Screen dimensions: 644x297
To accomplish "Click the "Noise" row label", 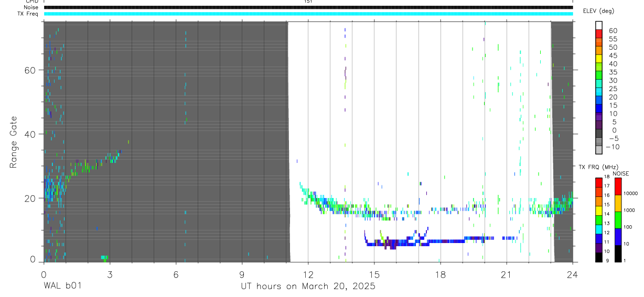I will pyautogui.click(x=31, y=7).
